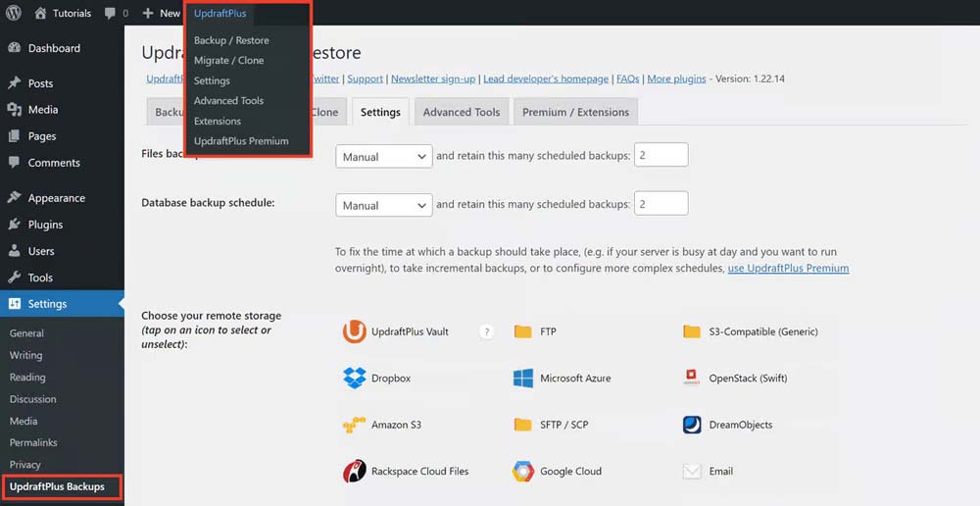
Task: Open the Files backup schedule dropdown
Action: 384,156
